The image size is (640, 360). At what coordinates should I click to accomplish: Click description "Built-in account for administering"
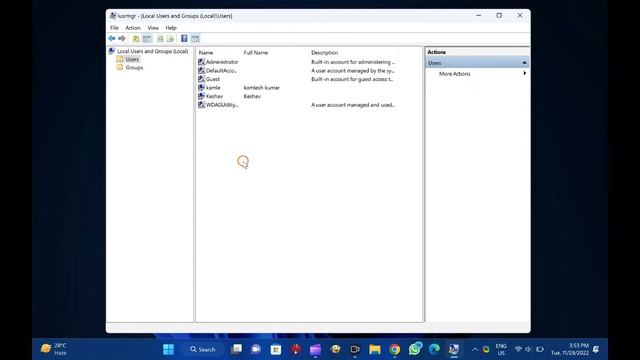point(353,62)
